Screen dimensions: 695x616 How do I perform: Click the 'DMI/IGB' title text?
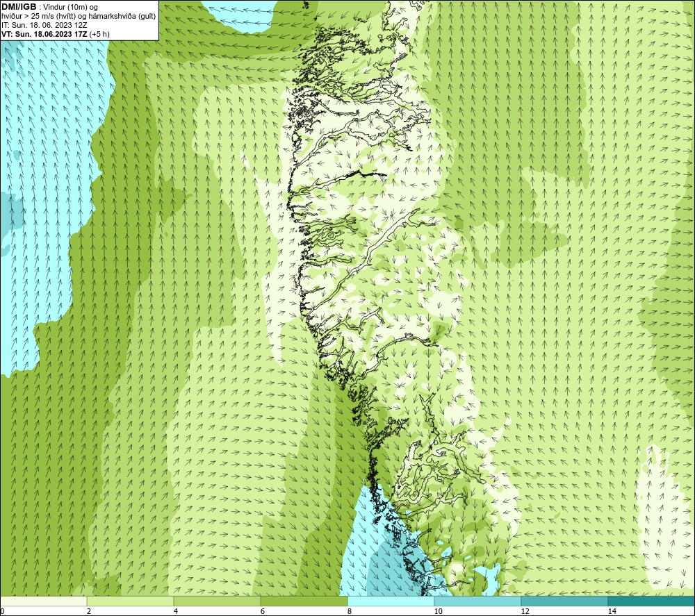click(x=19, y=7)
